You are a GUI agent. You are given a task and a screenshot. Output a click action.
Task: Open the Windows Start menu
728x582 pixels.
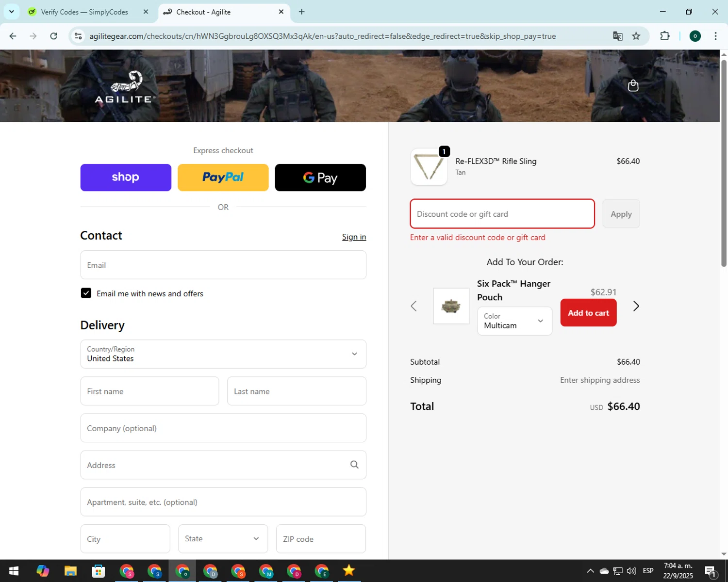[14, 571]
